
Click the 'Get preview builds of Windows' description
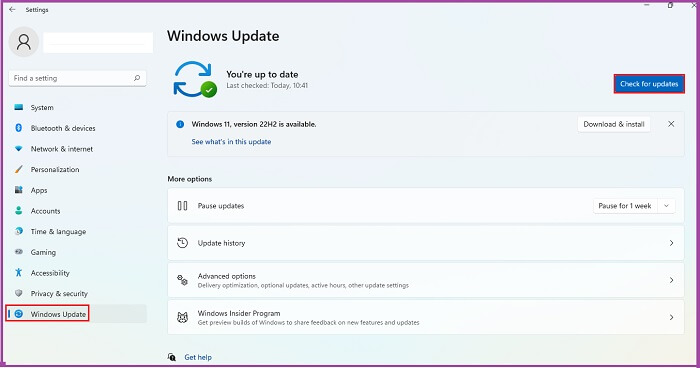(308, 322)
